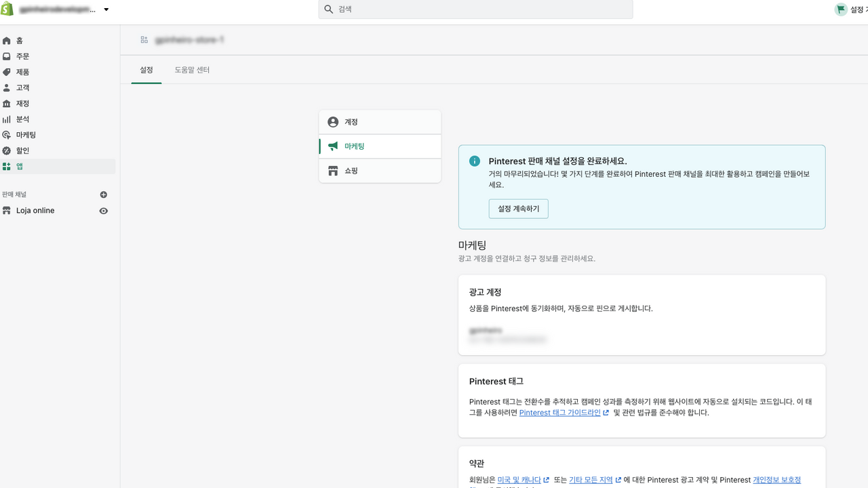Click the shopping storefront icon
Image resolution: width=868 pixels, height=488 pixels.
point(333,171)
